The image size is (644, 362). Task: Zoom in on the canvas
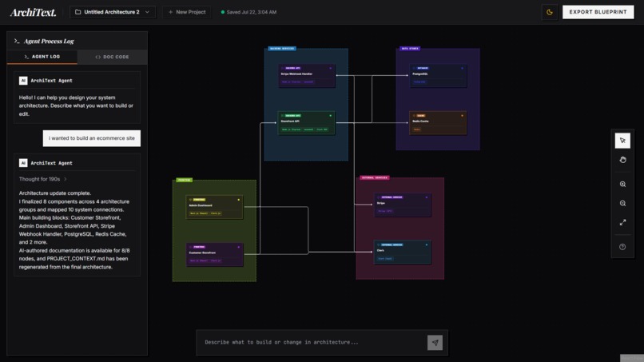622,184
